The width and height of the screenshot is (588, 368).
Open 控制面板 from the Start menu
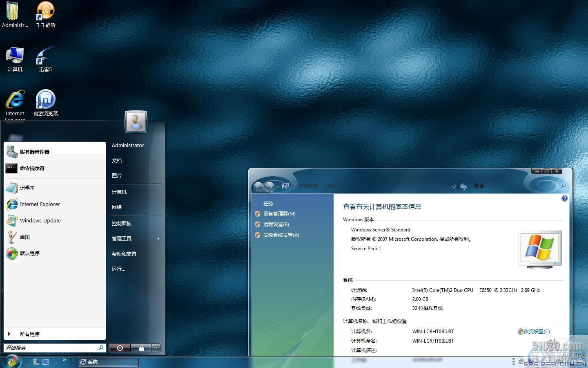122,224
